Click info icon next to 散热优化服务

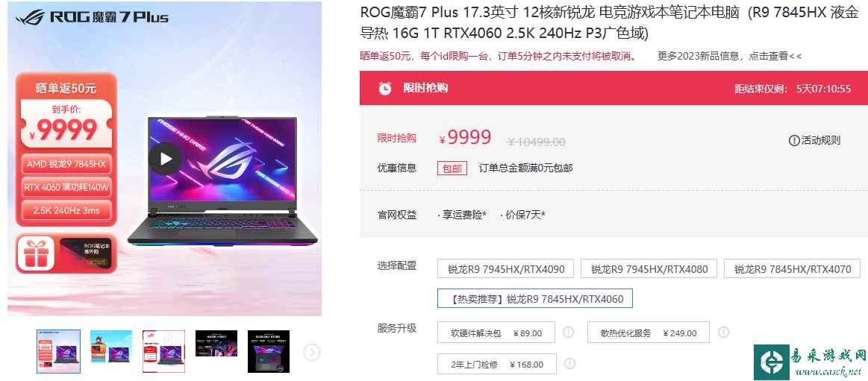coord(723,333)
